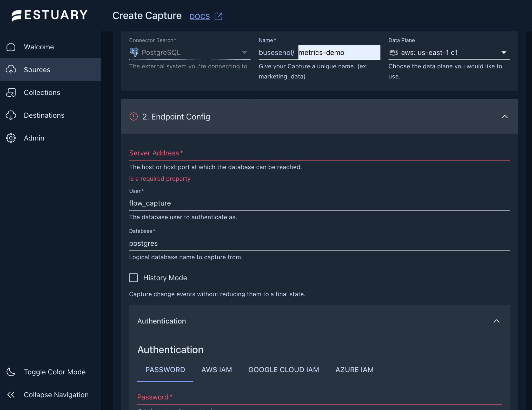Open the Welcome home page

pyautogui.click(x=39, y=47)
